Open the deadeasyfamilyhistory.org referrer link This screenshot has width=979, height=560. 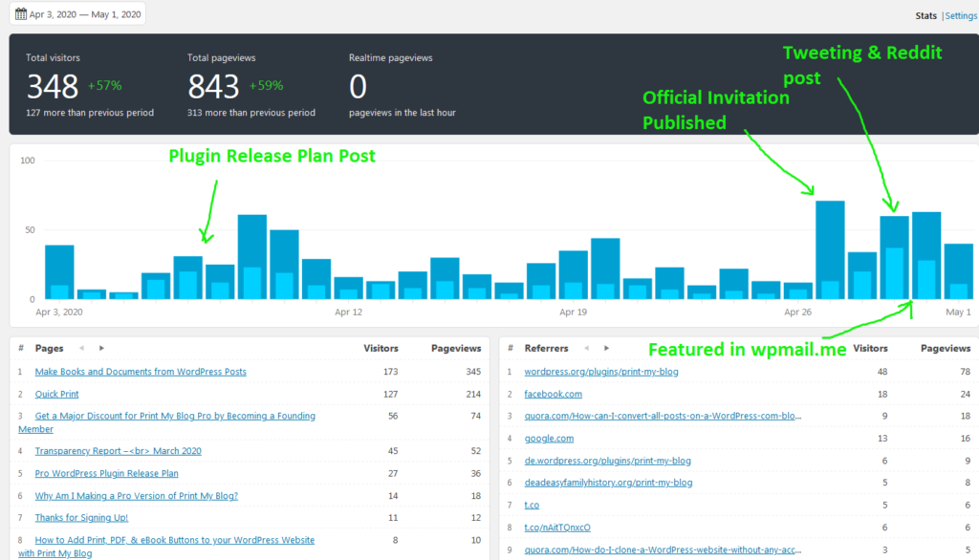coord(608,483)
